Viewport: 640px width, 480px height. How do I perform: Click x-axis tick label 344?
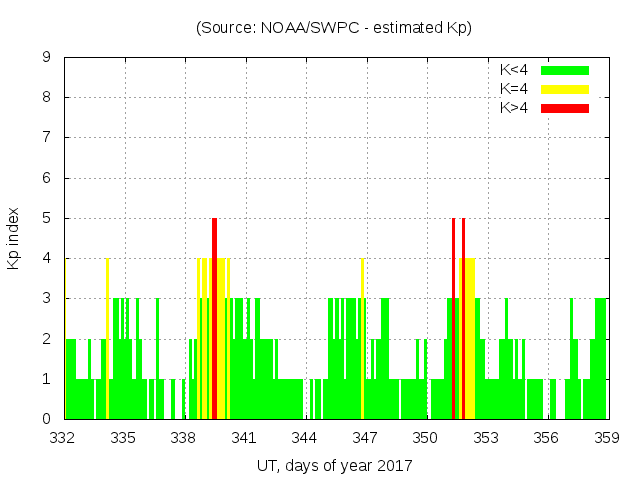(x=304, y=437)
